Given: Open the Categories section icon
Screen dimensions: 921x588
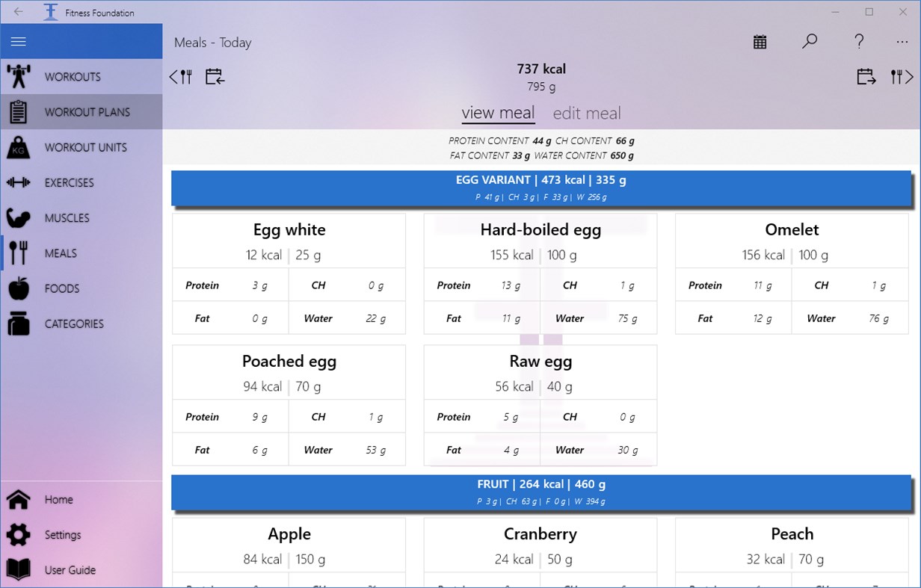Looking at the screenshot, I should pyautogui.click(x=18, y=324).
